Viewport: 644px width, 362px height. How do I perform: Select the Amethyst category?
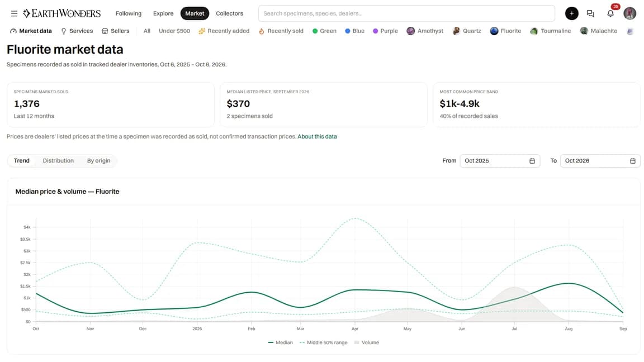click(425, 31)
